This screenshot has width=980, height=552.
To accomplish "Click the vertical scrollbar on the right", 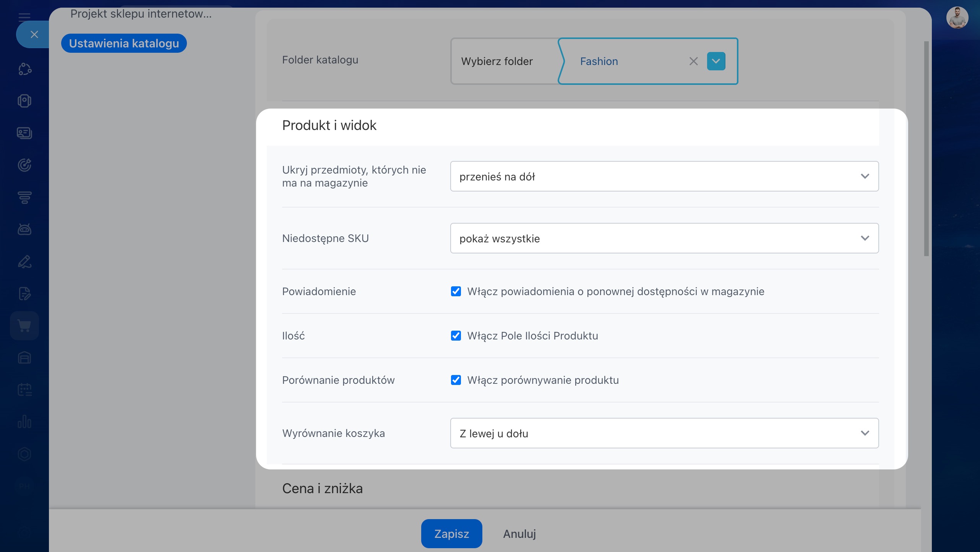I will (x=926, y=149).
